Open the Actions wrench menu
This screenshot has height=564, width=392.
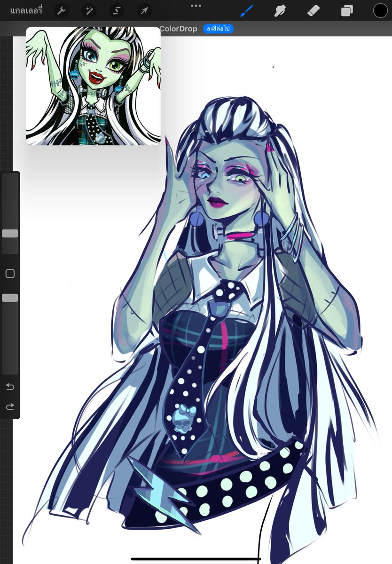61,10
